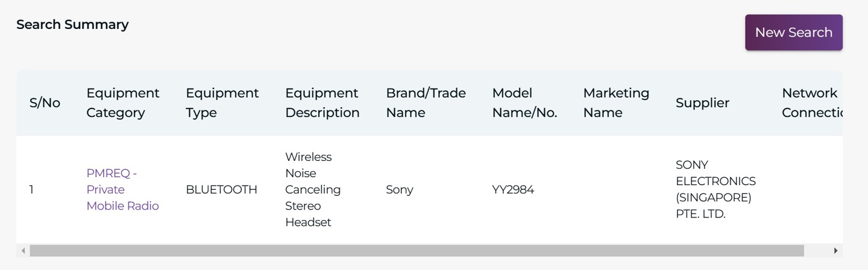The height and width of the screenshot is (270, 868).
Task: Click the right scroll arrow of the table
Action: 835,251
